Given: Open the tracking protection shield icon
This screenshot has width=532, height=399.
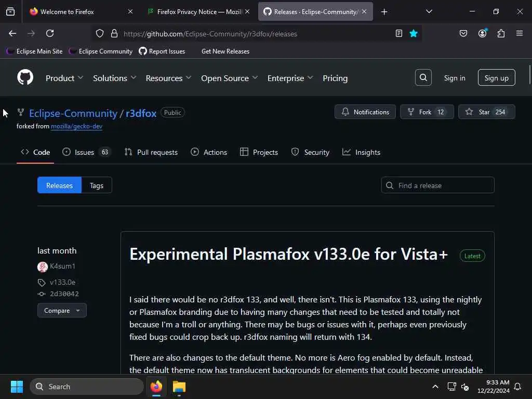Looking at the screenshot, I should 100,34.
